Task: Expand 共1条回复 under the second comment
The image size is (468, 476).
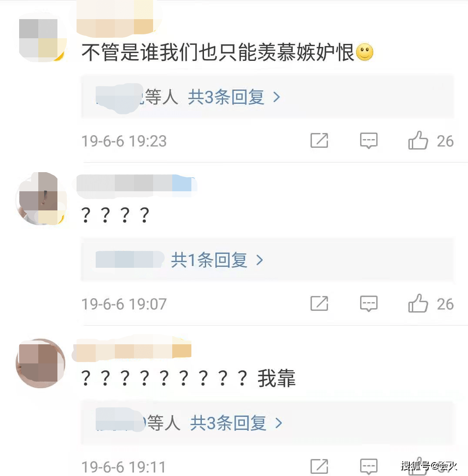Action: [217, 260]
